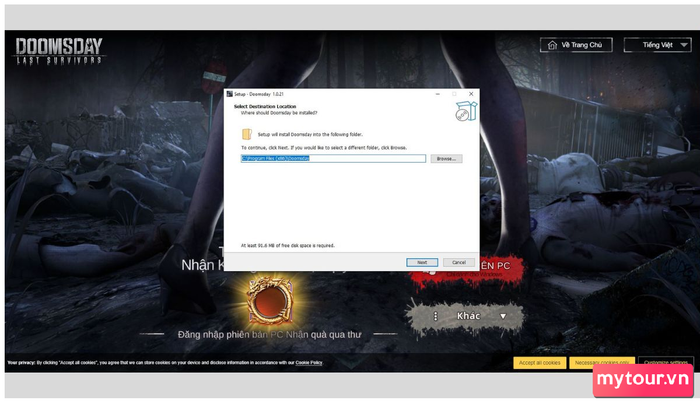The height and width of the screenshot is (405, 700).
Task: Click Next in the Doomsday setup dialog
Action: point(422,262)
